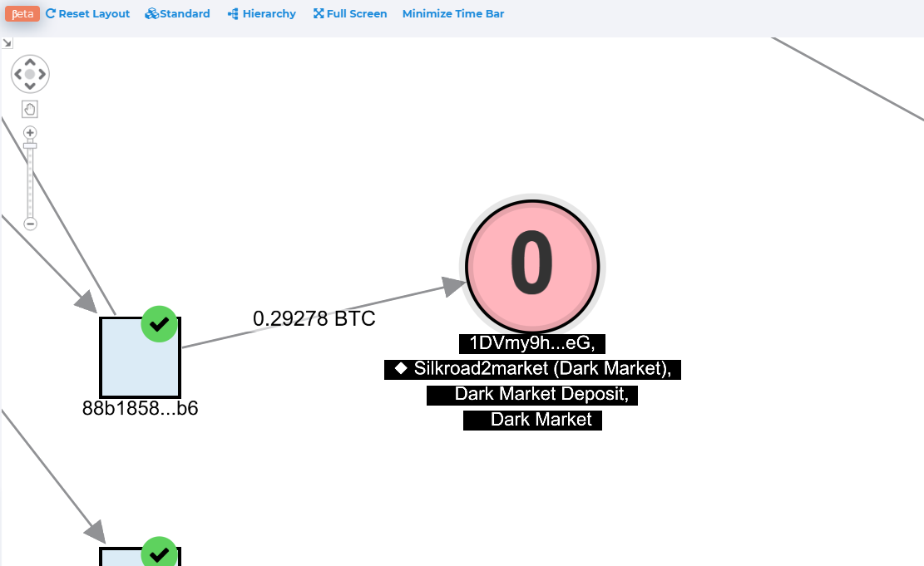924x566 pixels.
Task: Click the zoom in plus button
Action: 30,132
